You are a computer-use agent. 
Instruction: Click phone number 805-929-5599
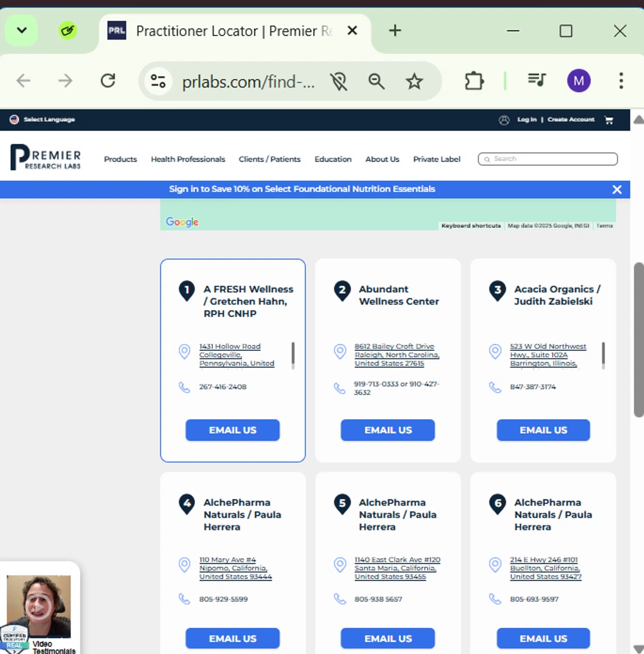tap(223, 599)
